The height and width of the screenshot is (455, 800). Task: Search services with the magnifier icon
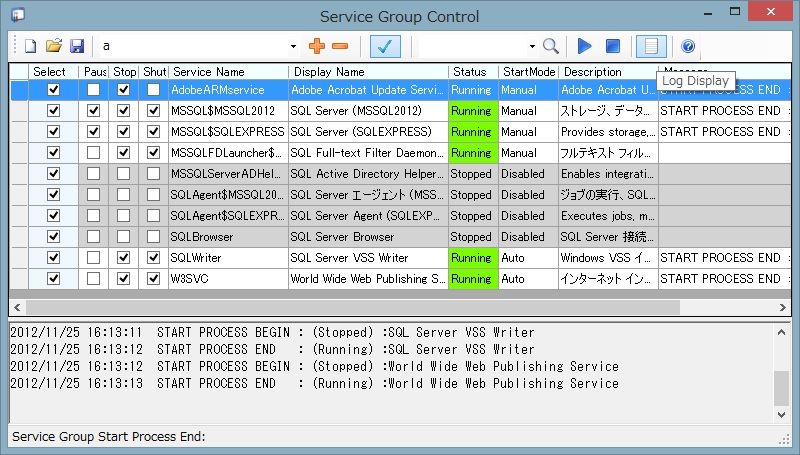(x=551, y=46)
